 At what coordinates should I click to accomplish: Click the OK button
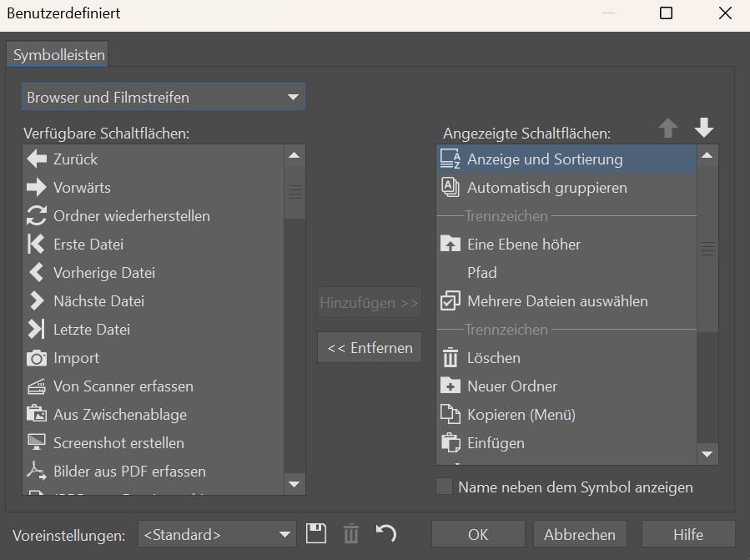[x=478, y=534]
